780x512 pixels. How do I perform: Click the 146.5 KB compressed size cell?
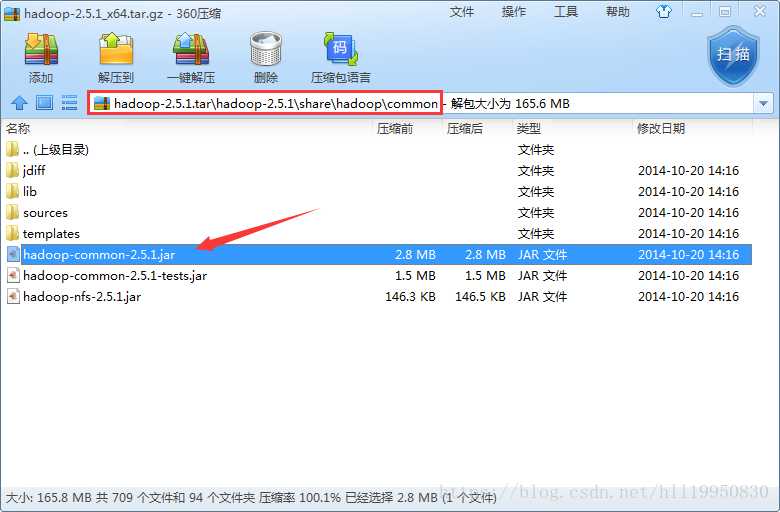[x=481, y=297]
